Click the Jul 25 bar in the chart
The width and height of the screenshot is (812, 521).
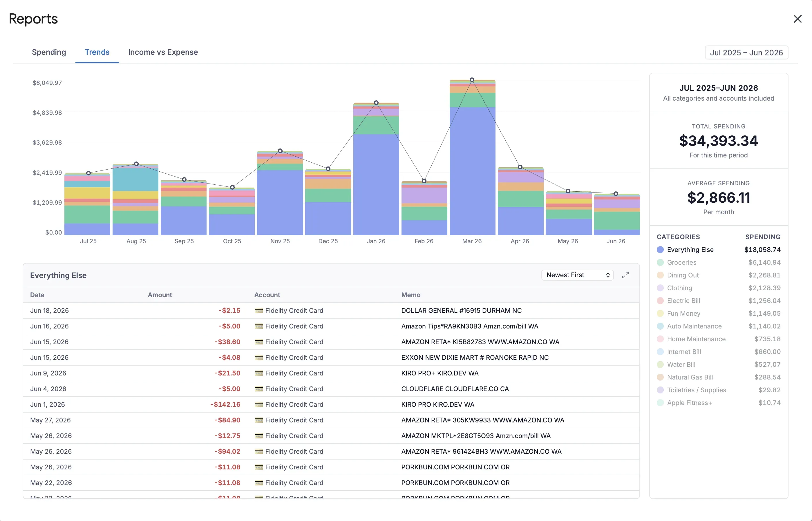coord(87,204)
